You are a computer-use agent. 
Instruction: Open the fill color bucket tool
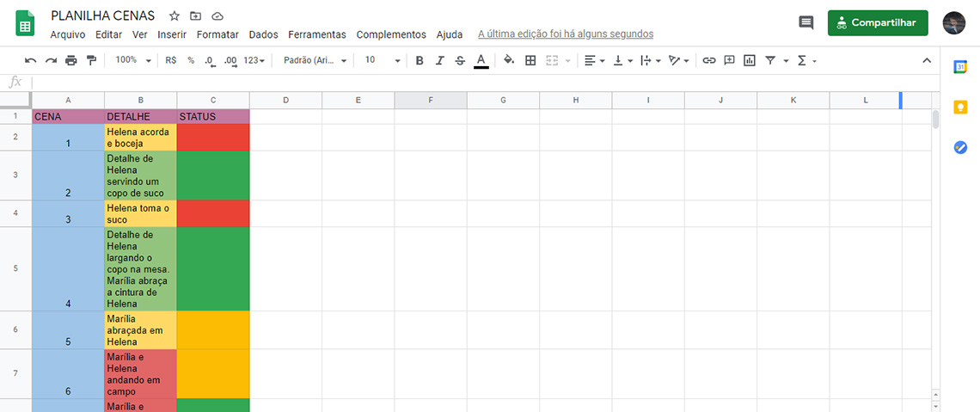point(508,60)
